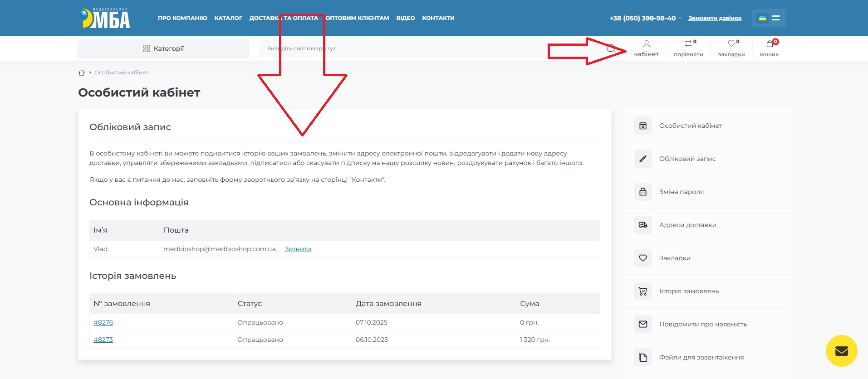Open the language flag menu switcher
Viewport: 868px width, 379px height.
tap(769, 18)
